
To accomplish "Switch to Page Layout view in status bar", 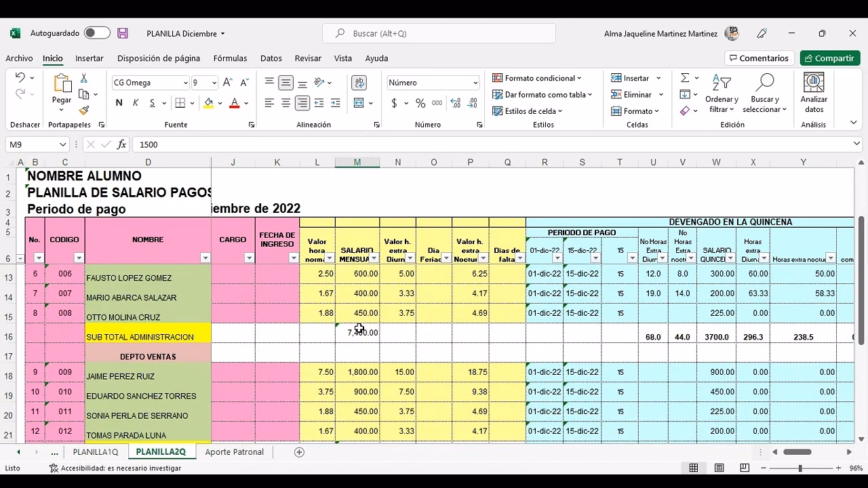I will click(719, 468).
